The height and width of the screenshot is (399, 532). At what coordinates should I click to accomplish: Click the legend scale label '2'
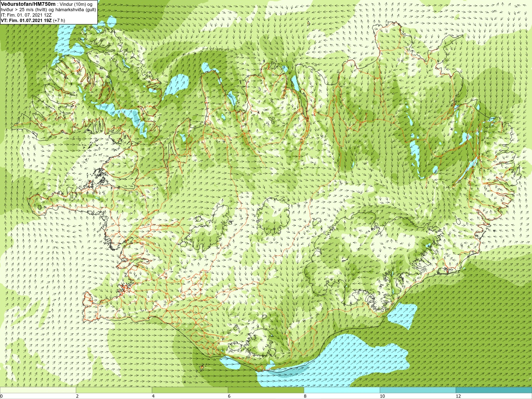pyautogui.click(x=77, y=396)
